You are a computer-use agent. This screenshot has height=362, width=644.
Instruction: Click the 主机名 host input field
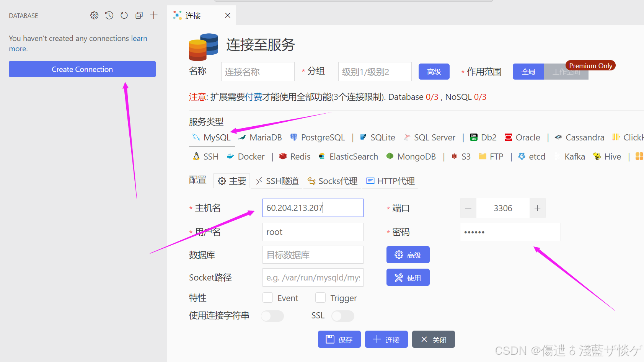point(313,208)
